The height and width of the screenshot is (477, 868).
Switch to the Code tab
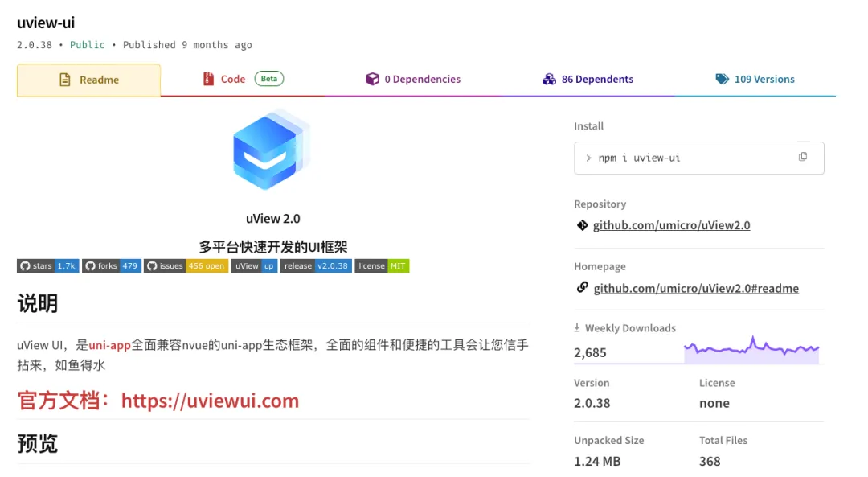click(x=243, y=79)
